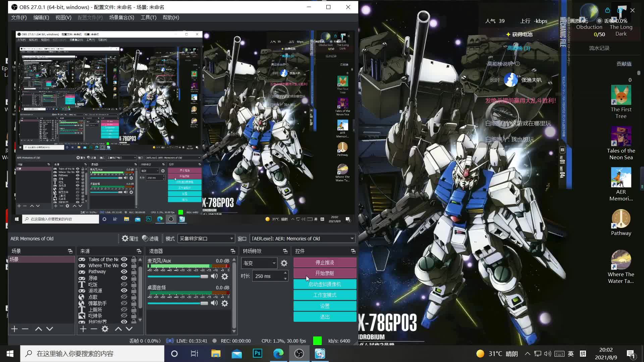Open the 渐变 transition dropdown
The width and height of the screenshot is (644, 362).
coord(259,263)
